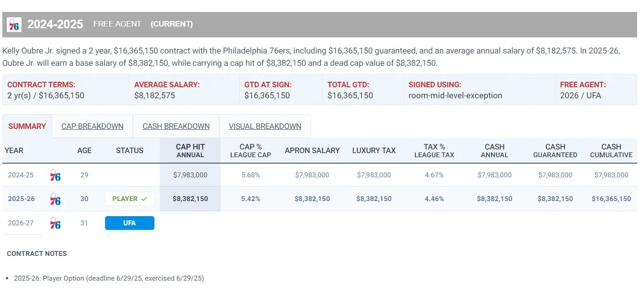The image size is (644, 303).
Task: Click the 76ers logo in 2024-25 row
Action: click(x=55, y=175)
